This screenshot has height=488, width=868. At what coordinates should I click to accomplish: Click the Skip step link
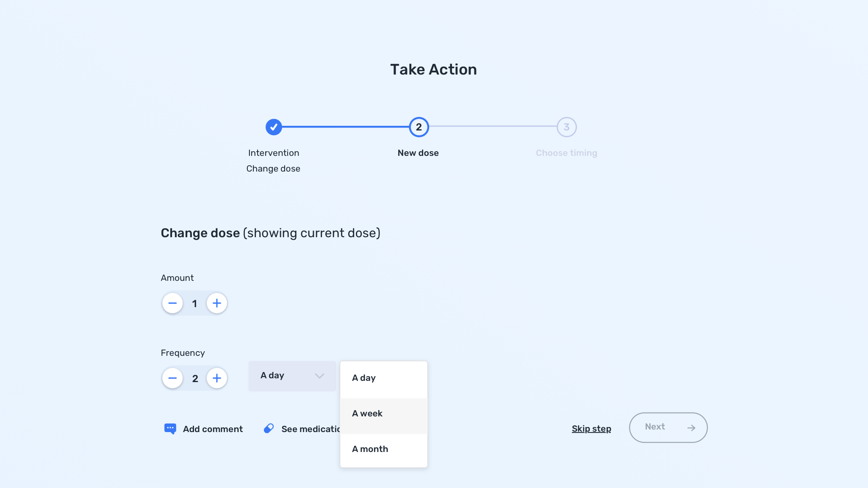591,429
